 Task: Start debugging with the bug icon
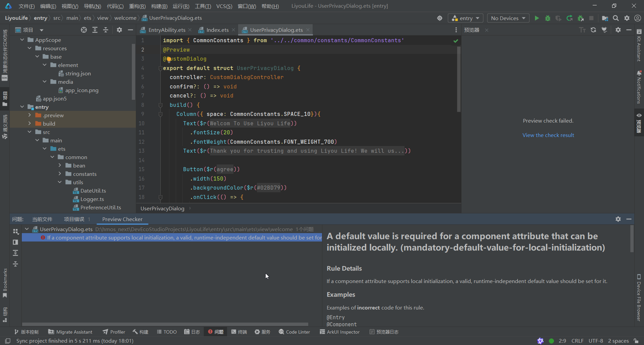point(548,18)
